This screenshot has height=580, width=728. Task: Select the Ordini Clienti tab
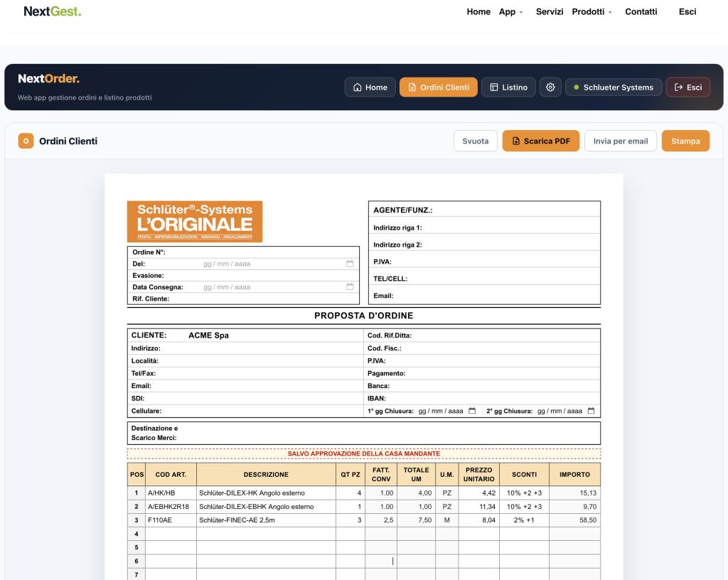click(x=438, y=87)
